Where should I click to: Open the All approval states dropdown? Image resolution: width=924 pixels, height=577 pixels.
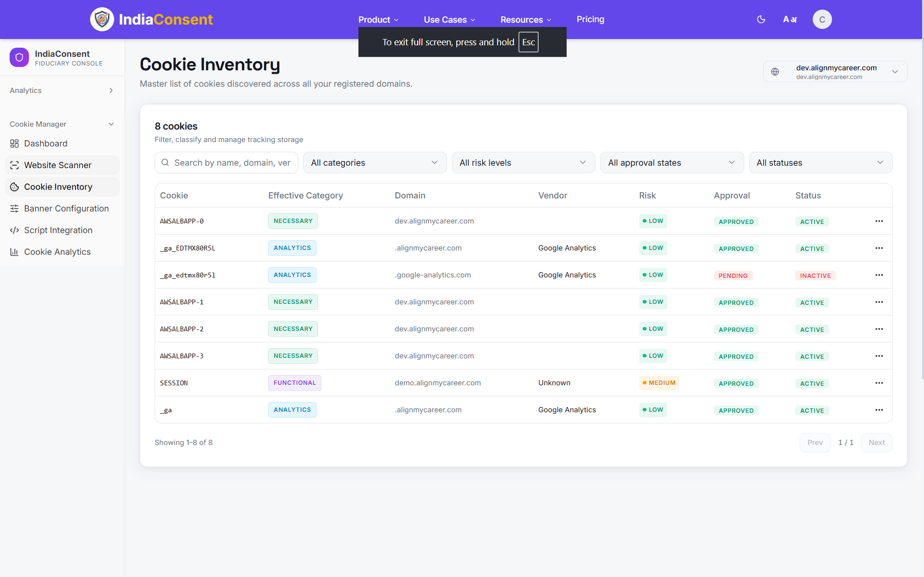click(x=672, y=163)
